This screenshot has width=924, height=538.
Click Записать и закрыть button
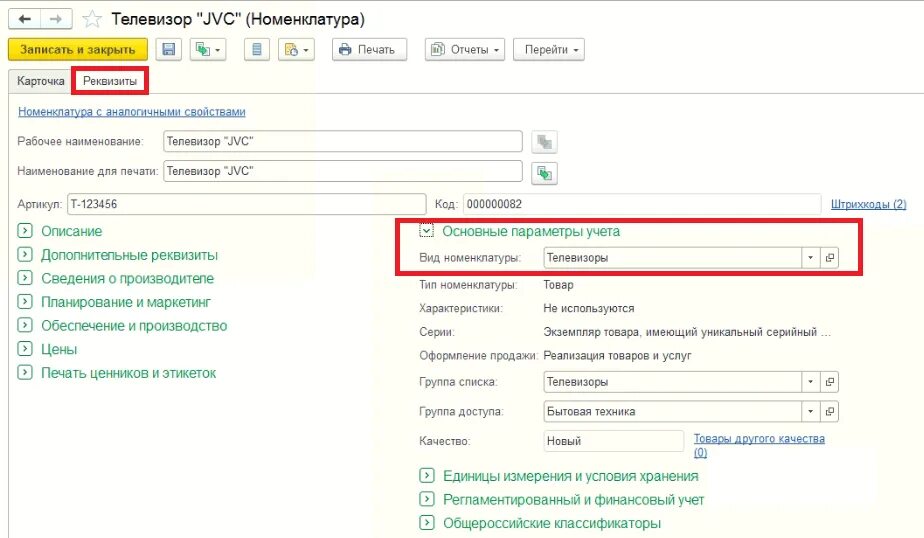pos(77,49)
